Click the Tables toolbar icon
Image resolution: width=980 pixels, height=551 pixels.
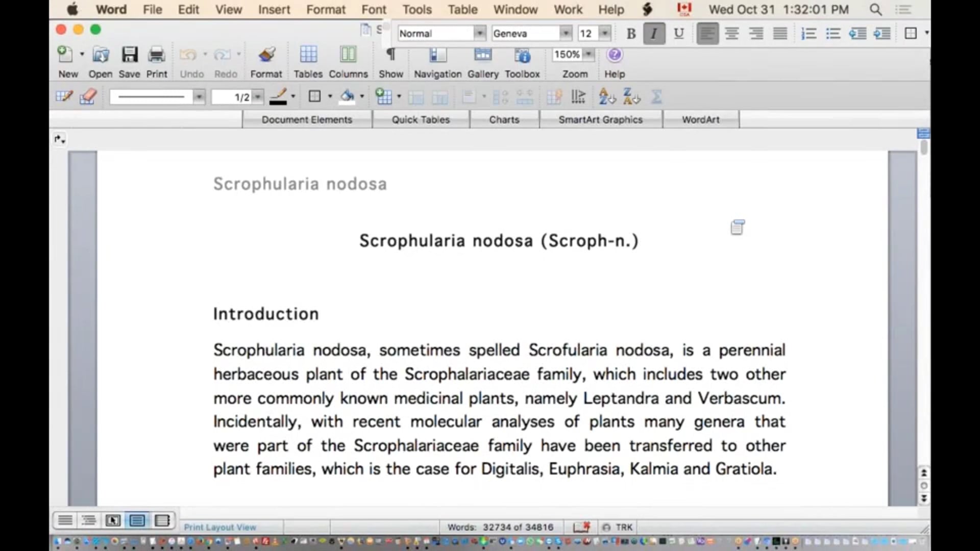coord(308,55)
